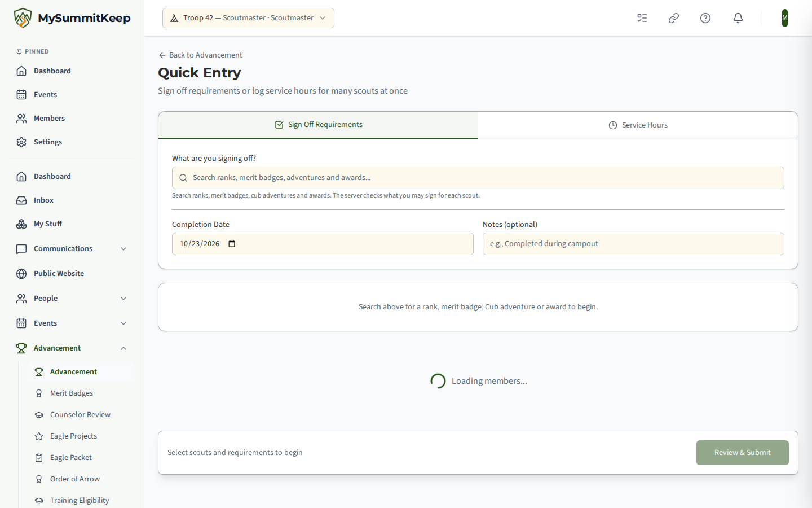Click the link icon in top bar
812x508 pixels.
[674, 18]
